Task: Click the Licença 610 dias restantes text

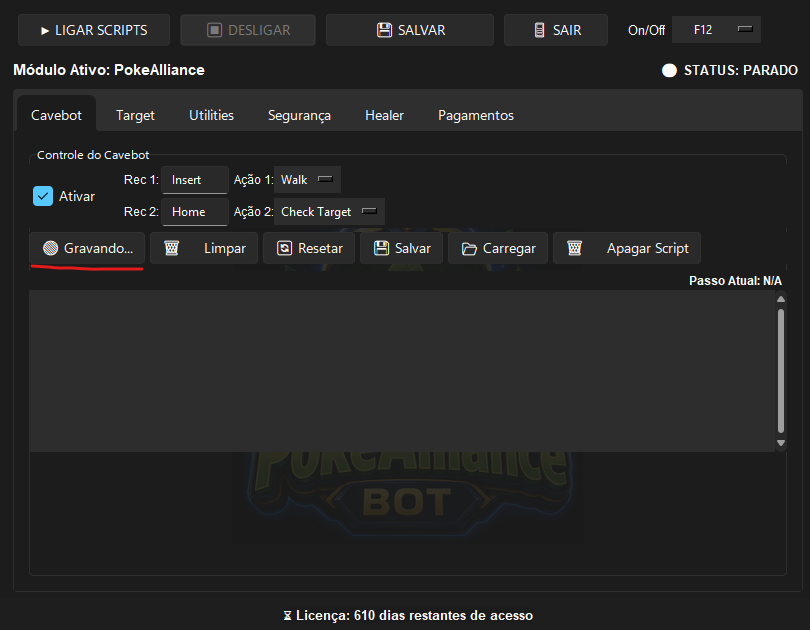Action: coord(414,616)
